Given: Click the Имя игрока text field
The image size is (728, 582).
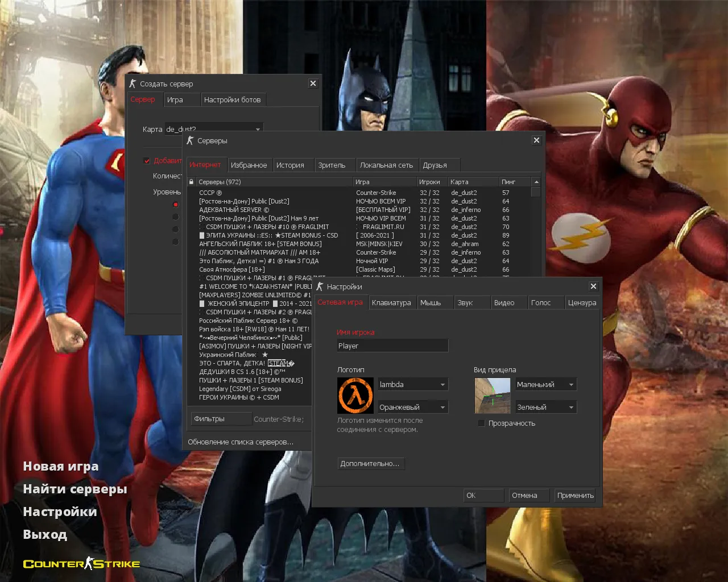Looking at the screenshot, I should click(392, 346).
